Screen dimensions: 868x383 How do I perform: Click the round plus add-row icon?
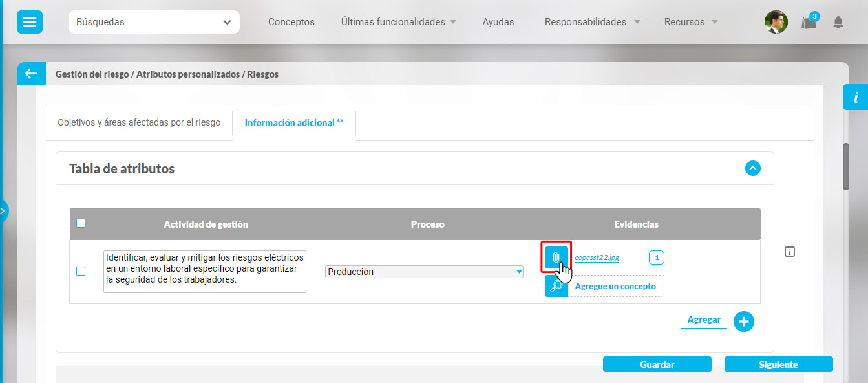point(744,321)
